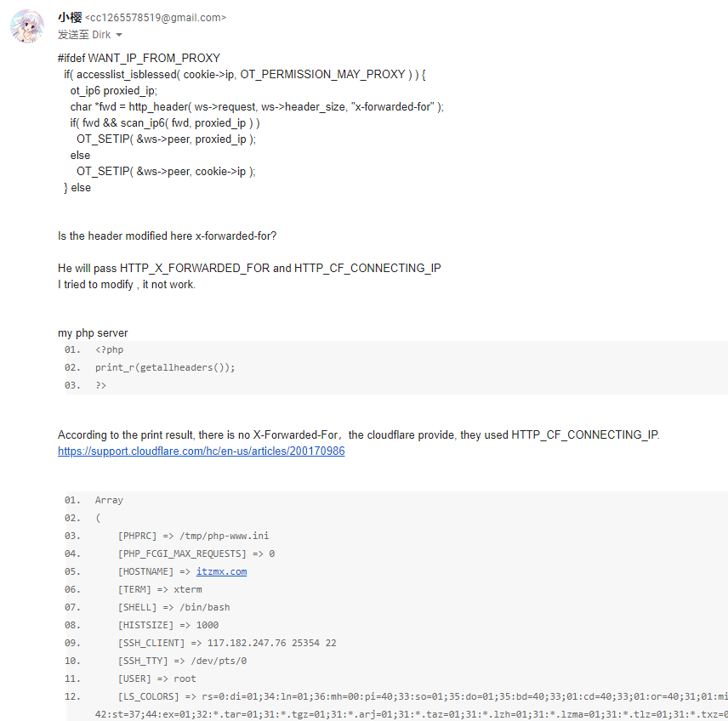Click the "[USER] => root" line

[156, 678]
